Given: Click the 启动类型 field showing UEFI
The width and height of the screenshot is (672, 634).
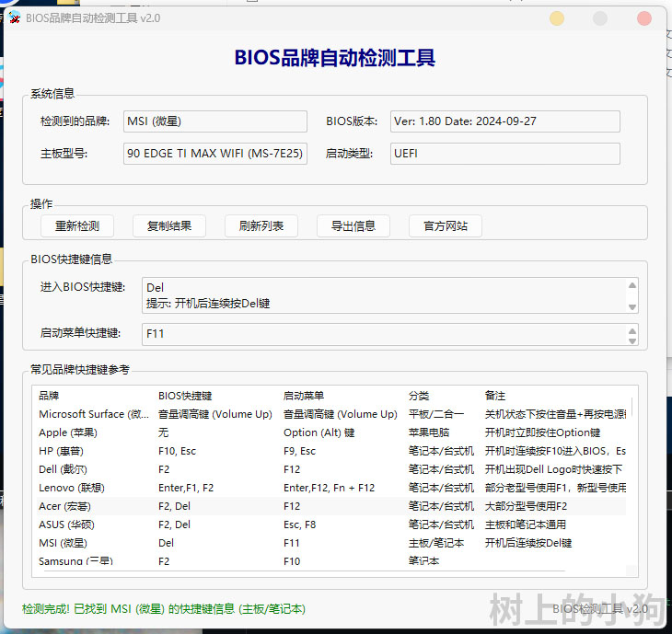Looking at the screenshot, I should click(504, 154).
